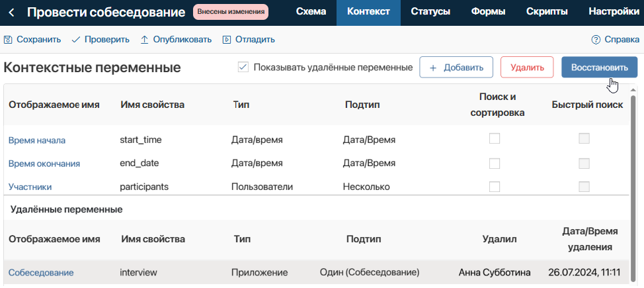Enable Поиск и сортировка for Время начала
Viewport: 644px width, 288px height.
[495, 138]
